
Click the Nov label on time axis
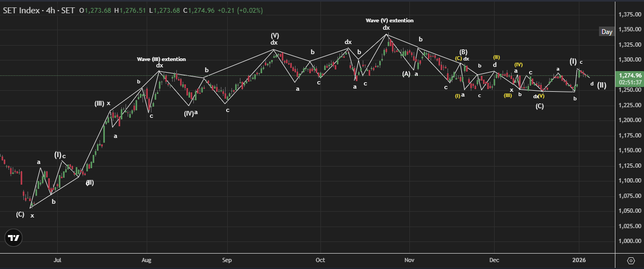(x=408, y=261)
